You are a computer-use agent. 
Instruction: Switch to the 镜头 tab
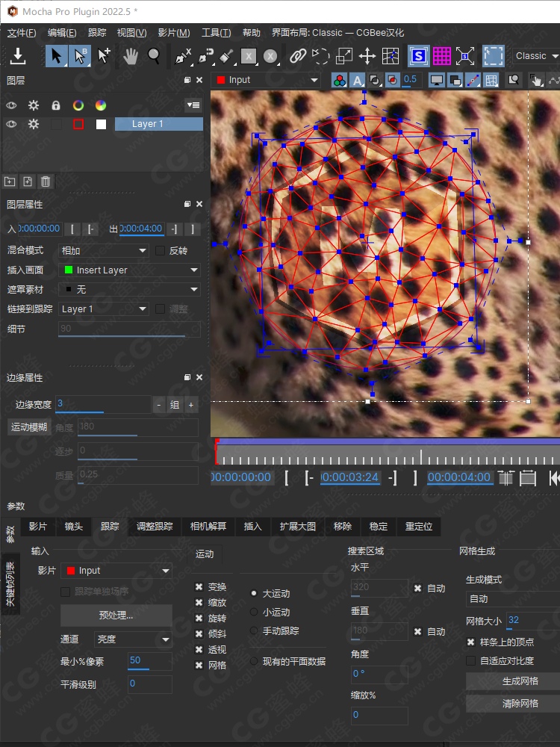[73, 527]
